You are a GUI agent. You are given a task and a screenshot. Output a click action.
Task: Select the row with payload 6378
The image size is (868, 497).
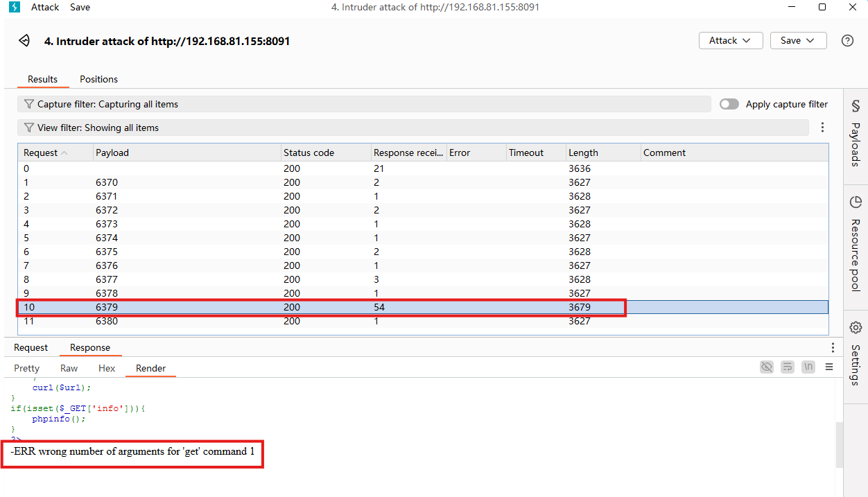(423, 293)
